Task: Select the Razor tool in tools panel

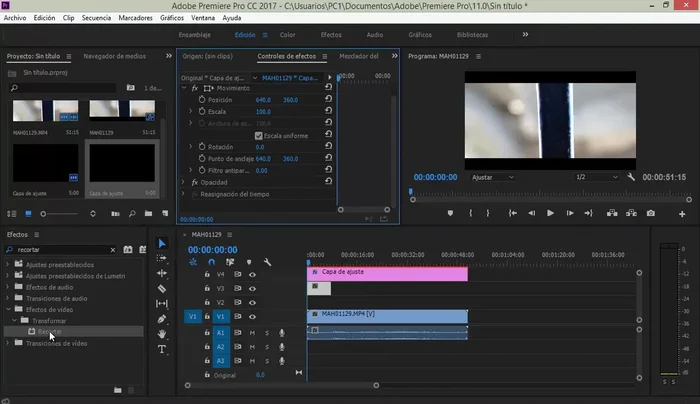Action: (162, 289)
